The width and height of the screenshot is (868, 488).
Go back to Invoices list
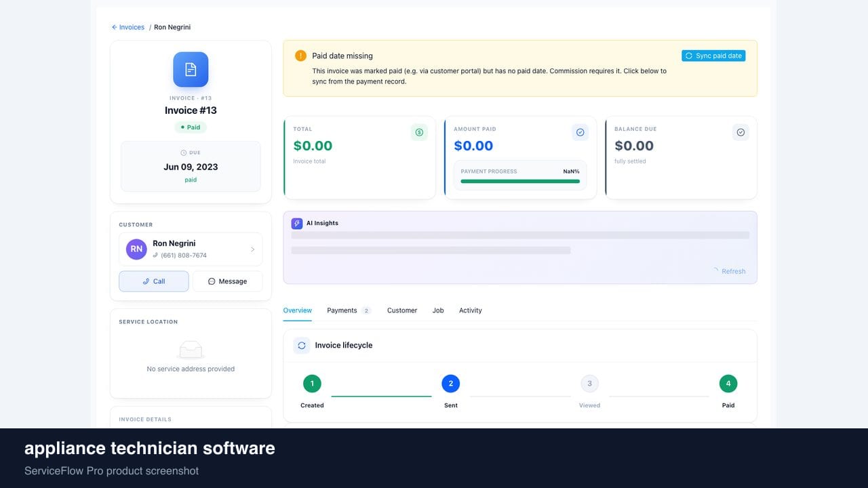point(128,27)
